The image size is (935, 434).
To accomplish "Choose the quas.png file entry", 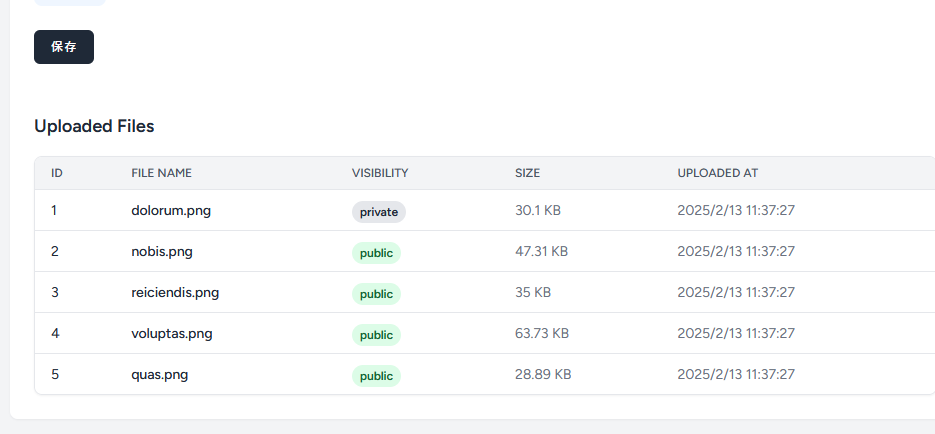I will pyautogui.click(x=160, y=374).
